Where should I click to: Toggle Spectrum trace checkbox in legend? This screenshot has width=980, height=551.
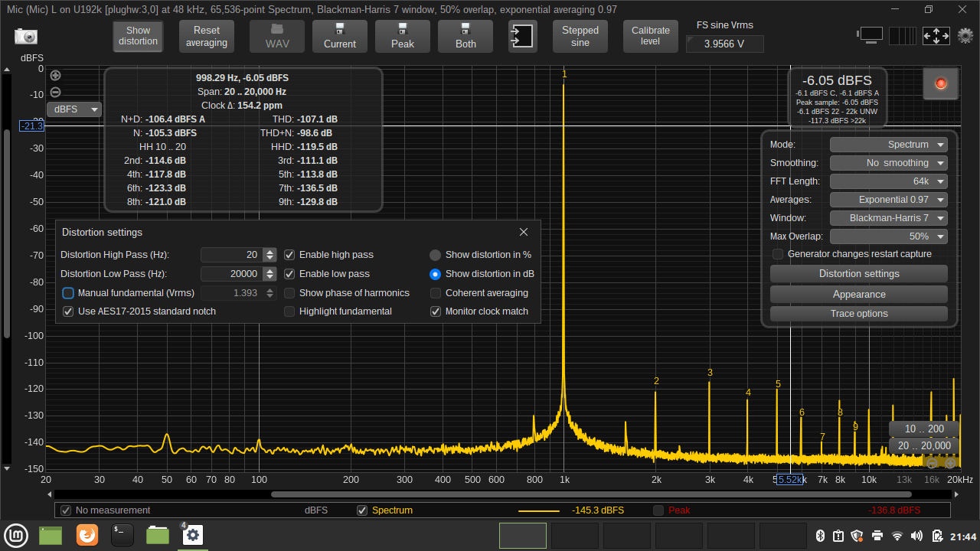tap(362, 510)
